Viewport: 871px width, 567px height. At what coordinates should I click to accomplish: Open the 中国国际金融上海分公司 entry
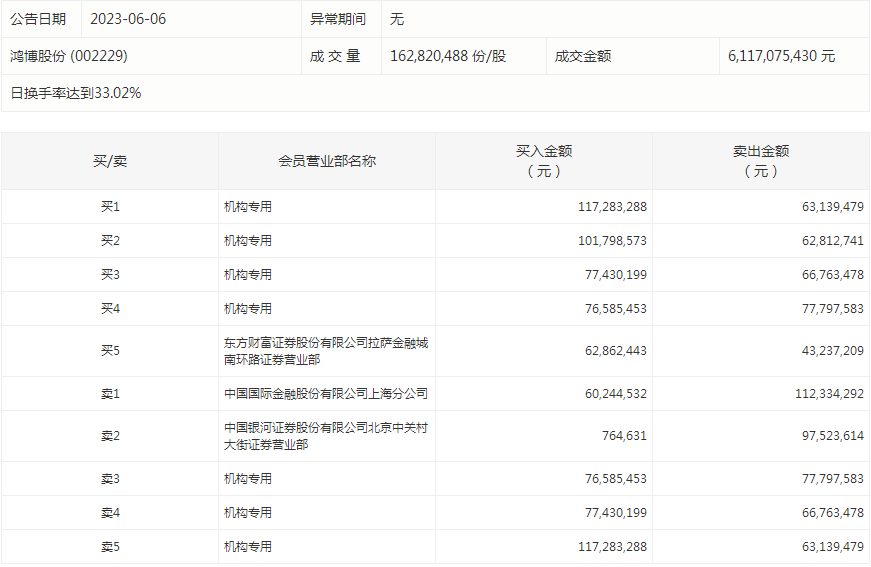(x=326, y=394)
